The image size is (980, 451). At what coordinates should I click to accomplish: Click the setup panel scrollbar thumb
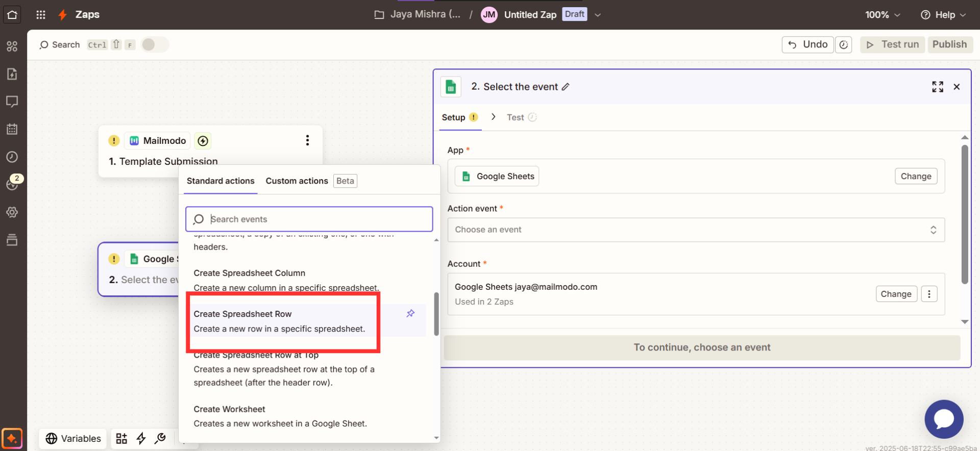pos(965,214)
